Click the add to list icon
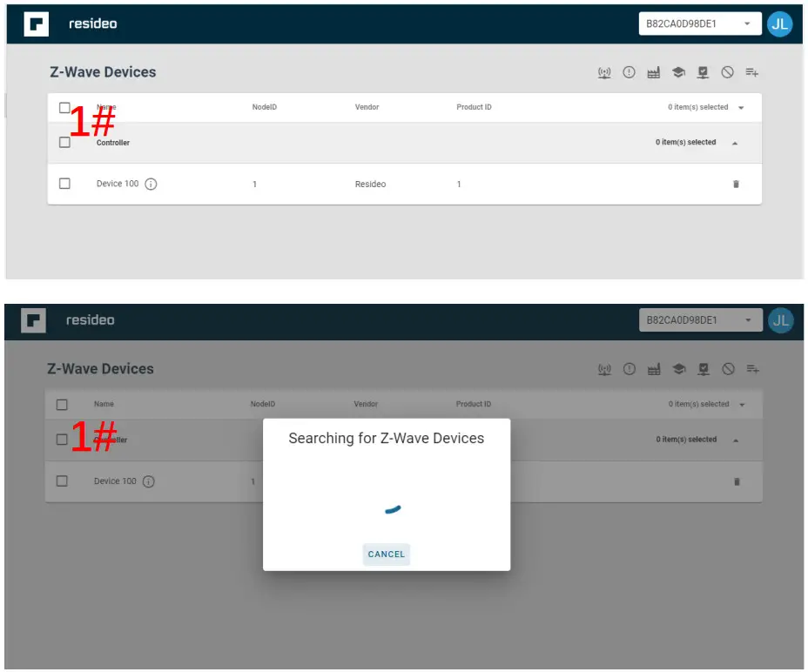This screenshot has width=808, height=672. pos(751,73)
